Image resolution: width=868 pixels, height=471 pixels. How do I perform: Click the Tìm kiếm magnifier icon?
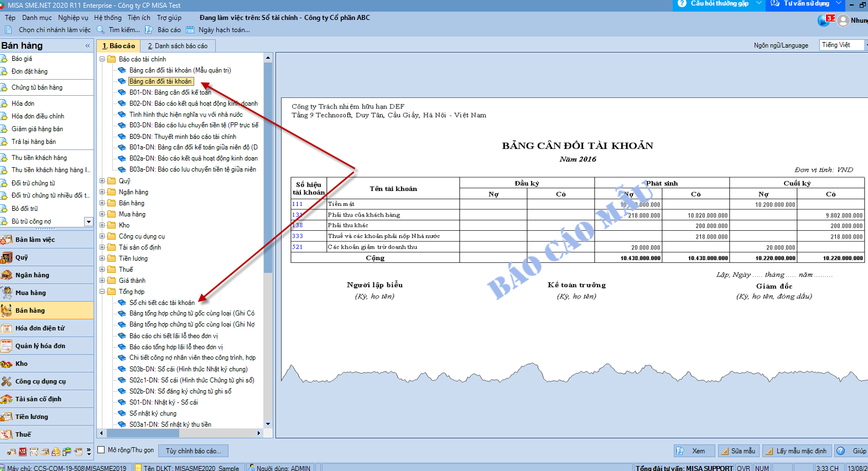[x=101, y=30]
